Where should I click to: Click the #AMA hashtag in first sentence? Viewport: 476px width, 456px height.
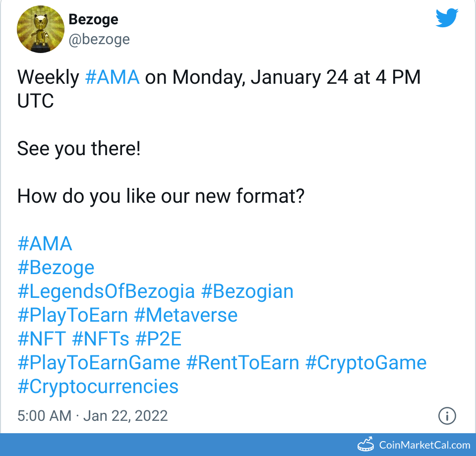pos(112,78)
